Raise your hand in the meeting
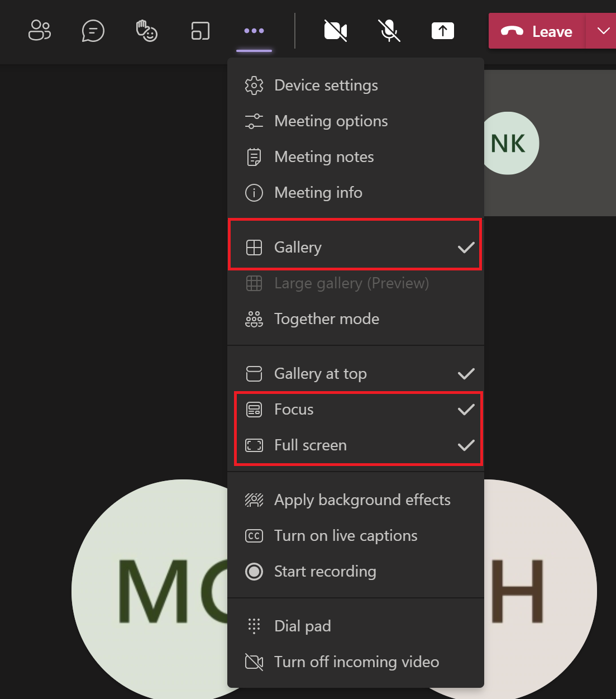This screenshot has width=616, height=699. coord(146,31)
